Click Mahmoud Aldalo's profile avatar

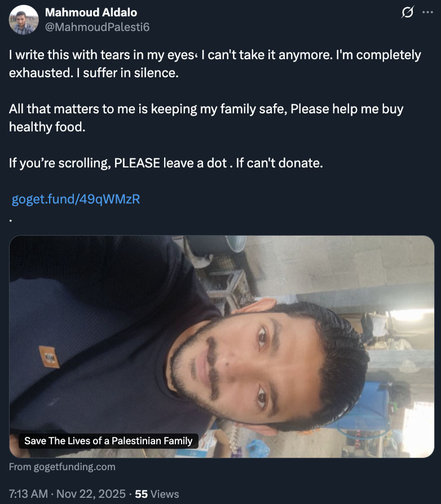click(23, 21)
